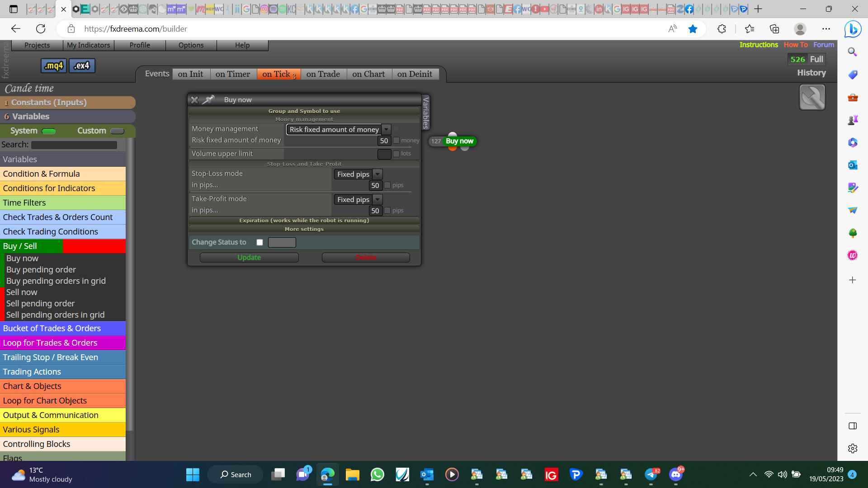Close the Buy now dialog
The image size is (868, 488).
pos(194,100)
